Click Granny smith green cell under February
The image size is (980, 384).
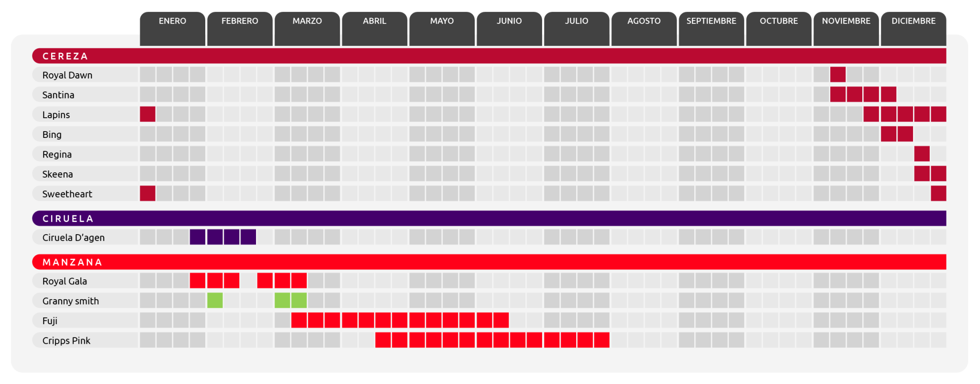(x=215, y=301)
